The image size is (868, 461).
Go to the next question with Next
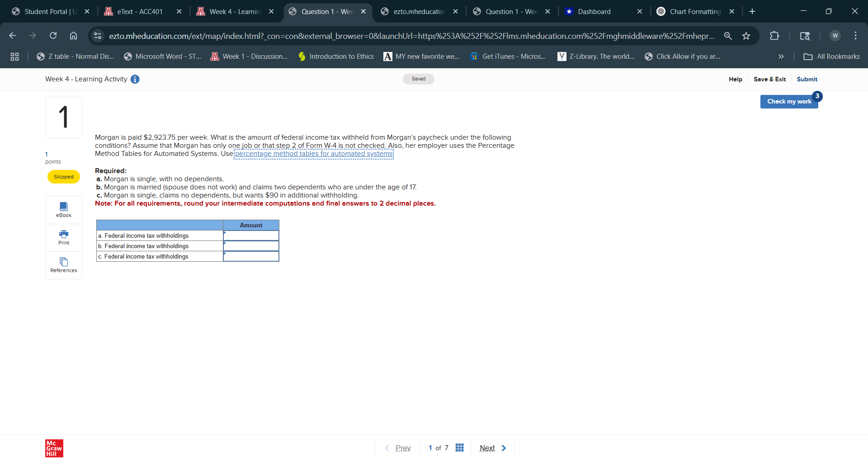pyautogui.click(x=487, y=447)
